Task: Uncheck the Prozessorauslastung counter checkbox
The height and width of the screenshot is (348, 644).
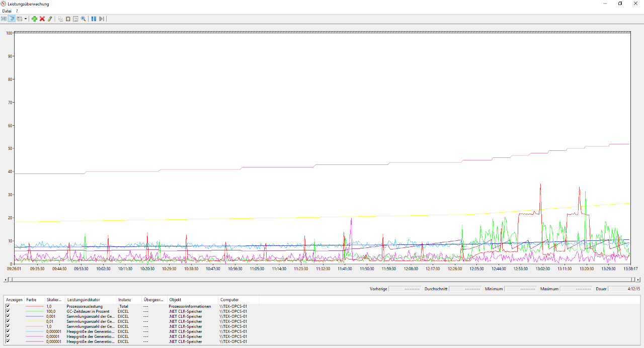Action: coord(8,306)
